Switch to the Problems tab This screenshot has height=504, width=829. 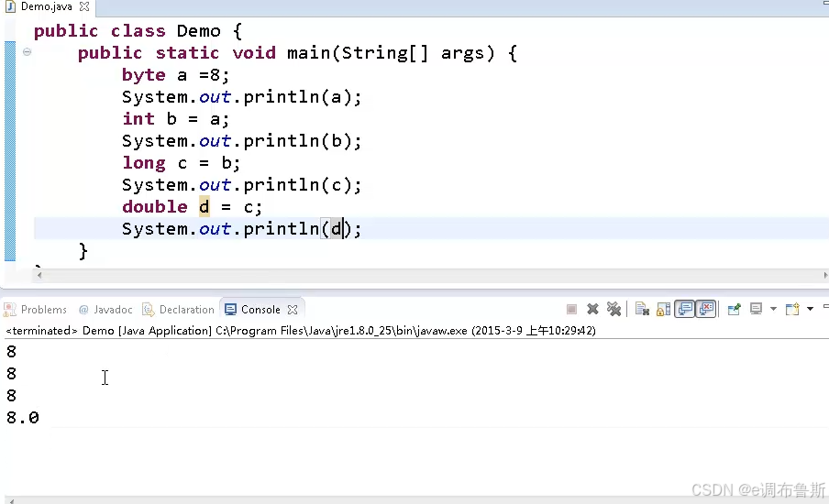click(x=36, y=310)
